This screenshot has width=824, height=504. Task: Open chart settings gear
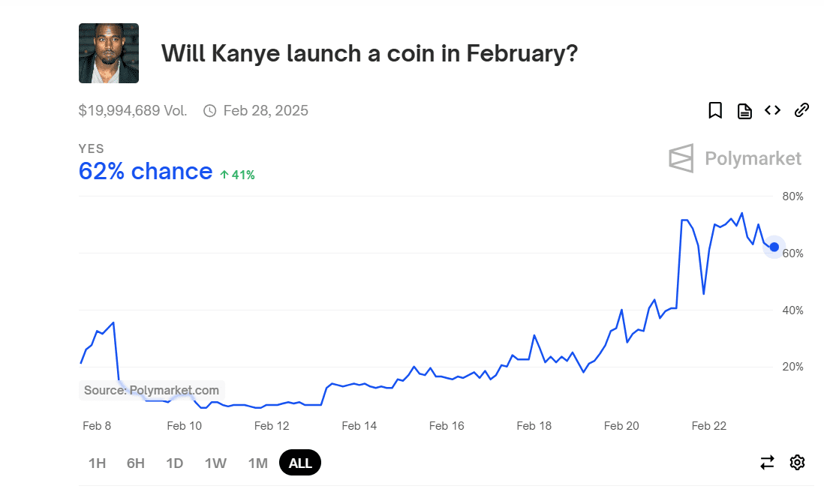click(796, 463)
